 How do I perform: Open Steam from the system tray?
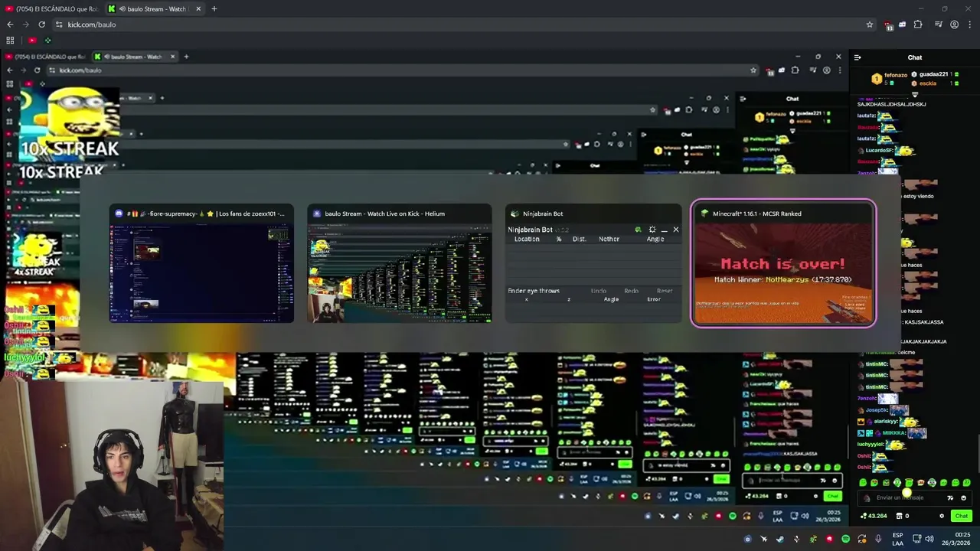779,539
